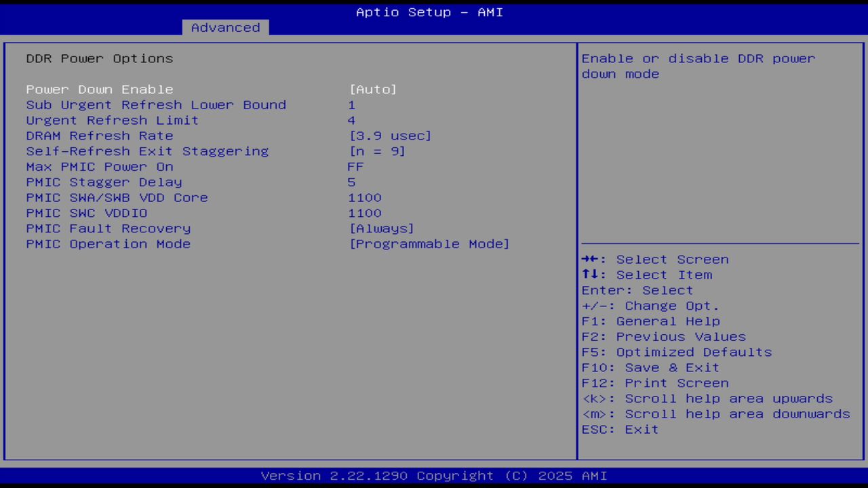Click the Aptio Setup title bar
This screenshot has height=488, width=868.
pyautogui.click(x=429, y=12)
